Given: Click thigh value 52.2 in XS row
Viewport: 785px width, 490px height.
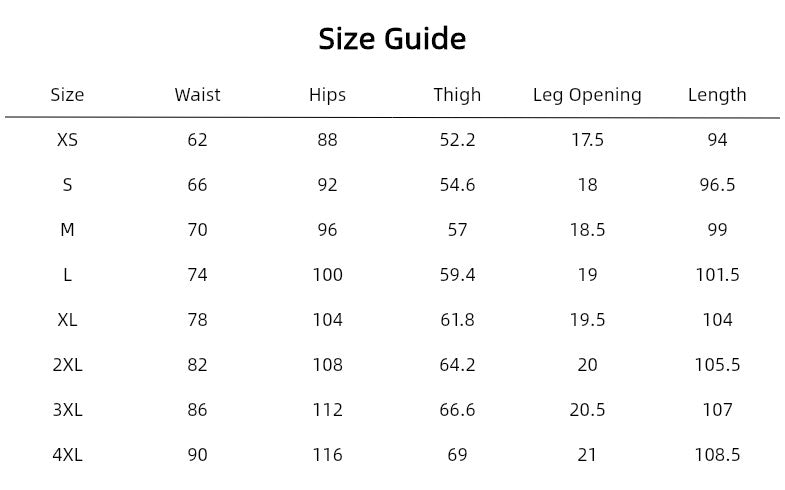Looking at the screenshot, I should (x=457, y=140).
